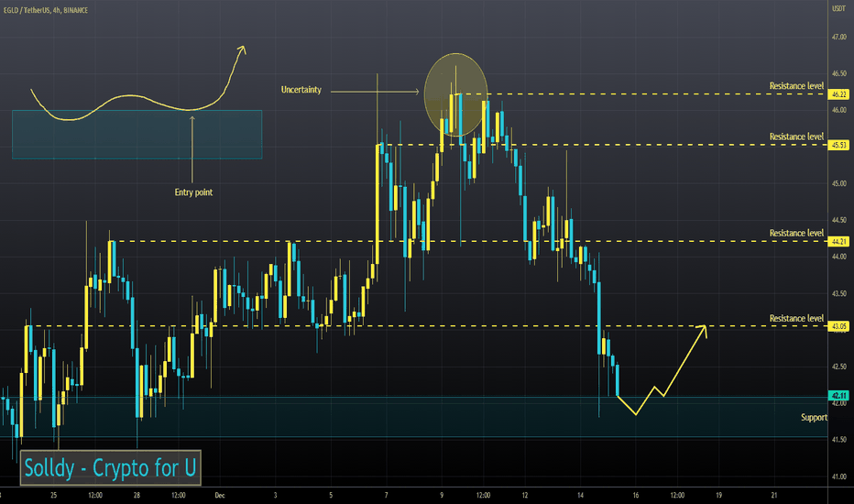Image resolution: width=854 pixels, height=504 pixels.
Task: Select 'Resistance level' label at 45.53
Action: pos(796,137)
